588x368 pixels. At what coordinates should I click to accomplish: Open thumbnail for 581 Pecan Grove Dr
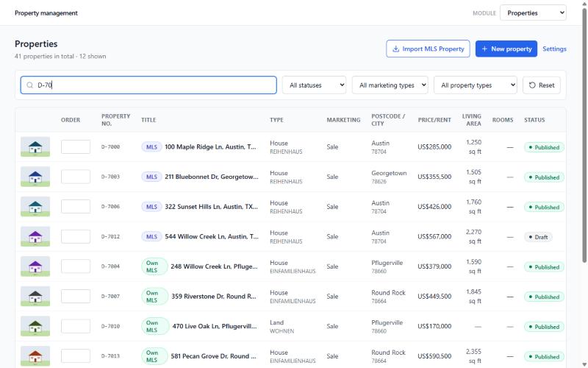[x=35, y=356]
